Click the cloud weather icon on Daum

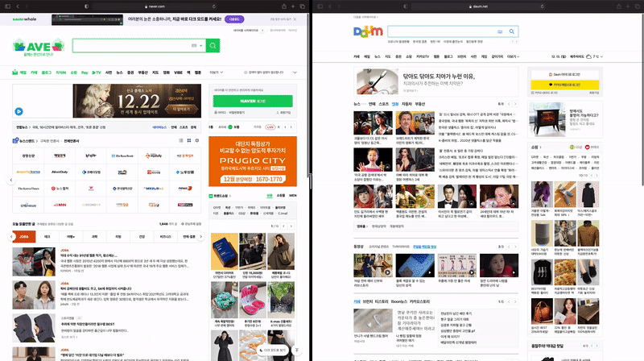click(588, 56)
